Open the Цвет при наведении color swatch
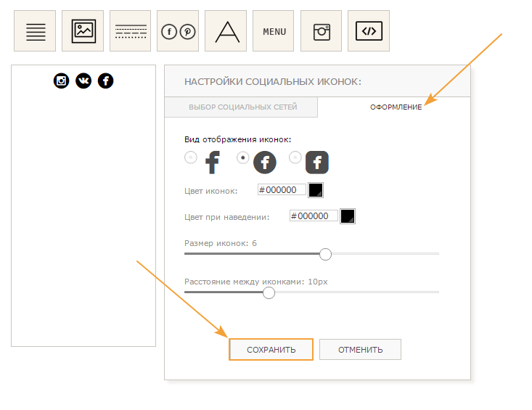The width and height of the screenshot is (532, 410). pos(348,216)
